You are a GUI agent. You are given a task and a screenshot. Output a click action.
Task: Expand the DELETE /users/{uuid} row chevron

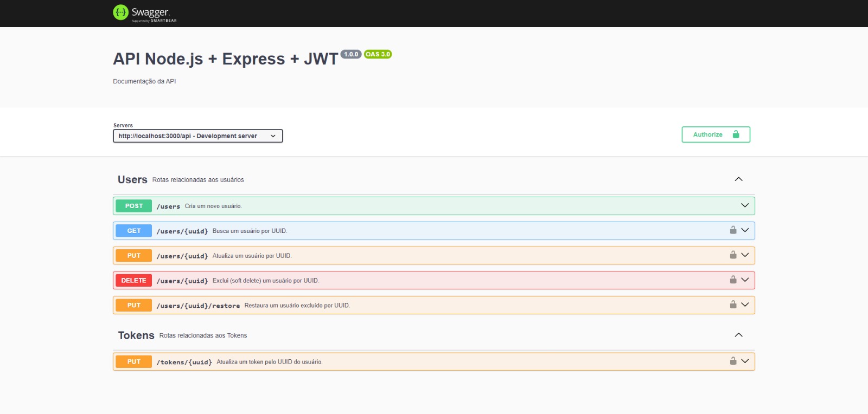click(x=745, y=280)
